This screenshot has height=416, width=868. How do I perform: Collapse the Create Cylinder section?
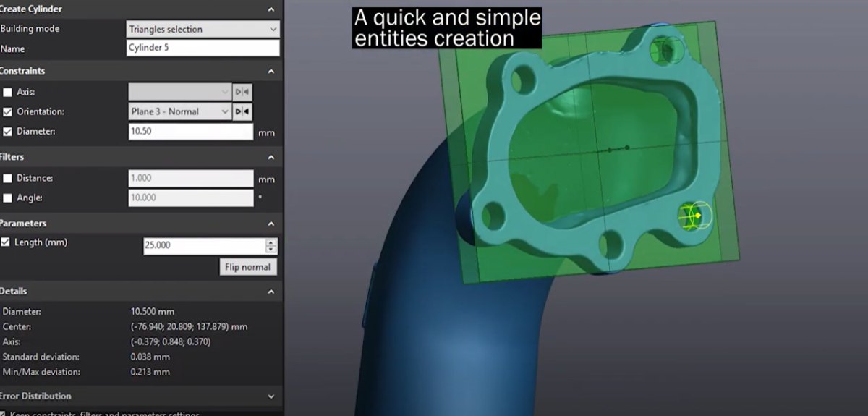[x=271, y=9]
